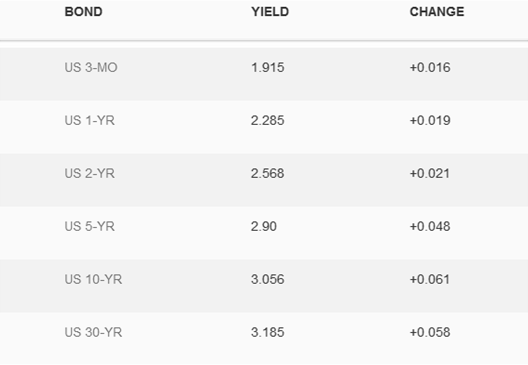Open the US 2-YR bond link
The width and height of the screenshot is (528, 365).
[x=90, y=173]
